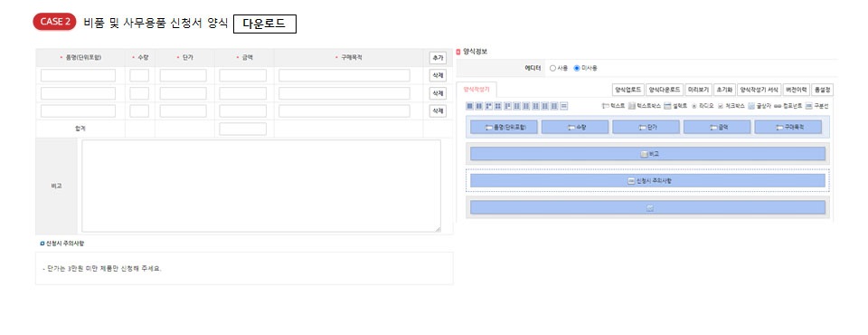This screenshot has height=335, width=868.
Task: Click the 다운로드 button beside the form title
Action: (265, 24)
